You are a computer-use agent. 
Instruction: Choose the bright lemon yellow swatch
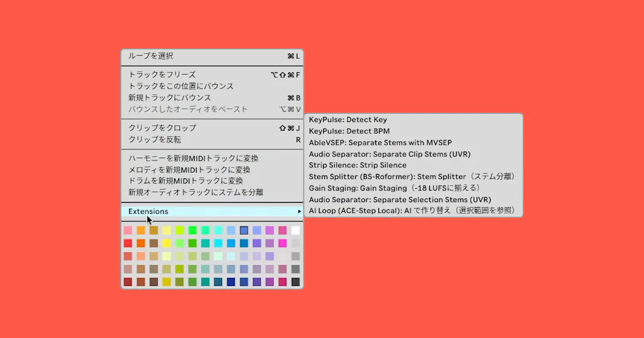click(166, 243)
